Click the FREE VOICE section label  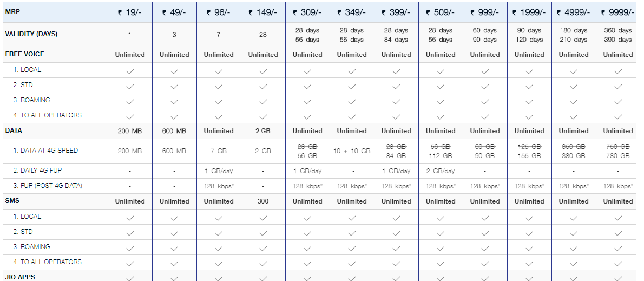point(25,54)
